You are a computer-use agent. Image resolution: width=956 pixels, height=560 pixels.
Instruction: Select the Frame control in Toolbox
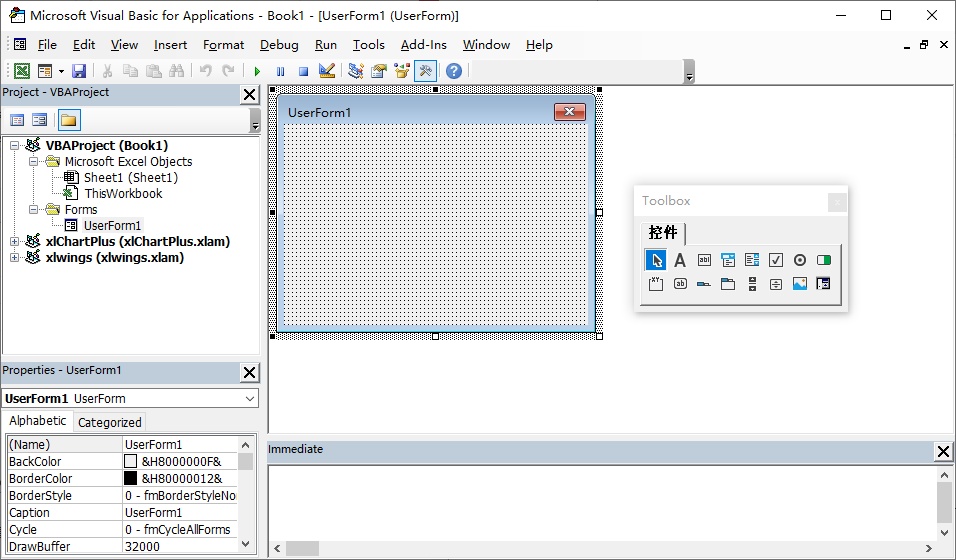click(656, 284)
